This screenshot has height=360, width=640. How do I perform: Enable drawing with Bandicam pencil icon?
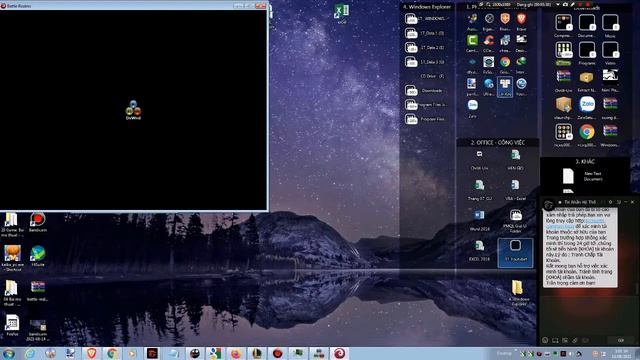[x=573, y=4]
